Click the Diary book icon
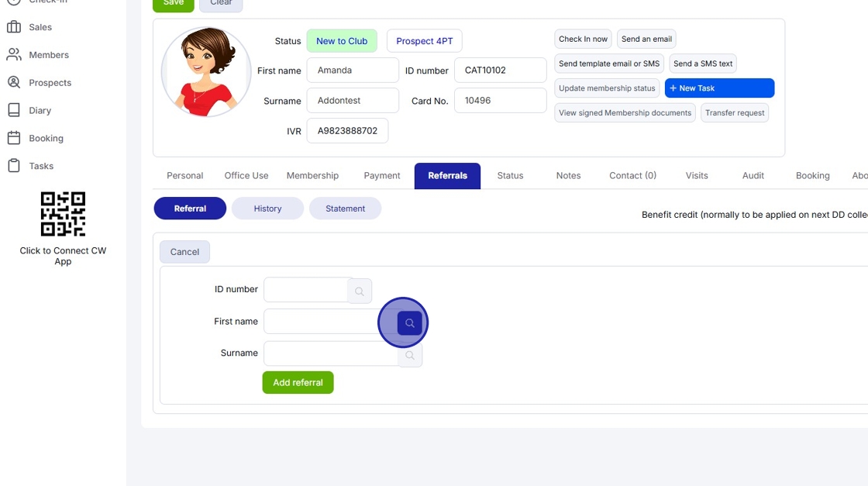Image resolution: width=868 pixels, height=486 pixels. 14,109
